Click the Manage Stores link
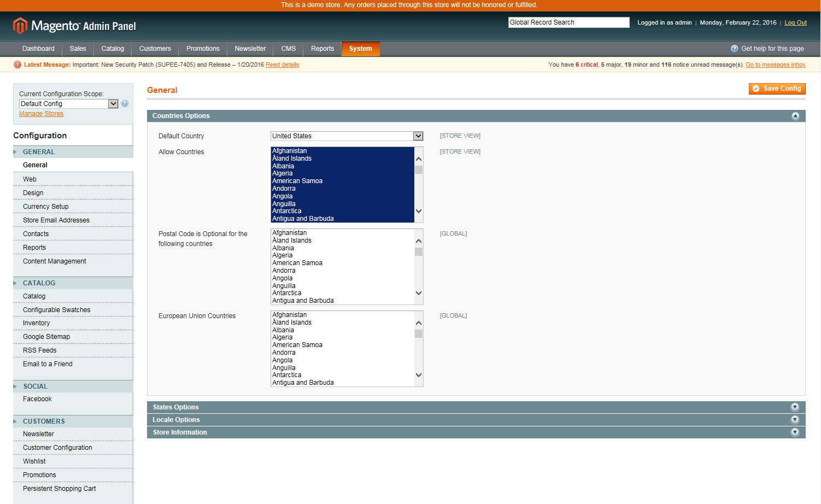Viewport: 821px width, 504px height. 41,114
